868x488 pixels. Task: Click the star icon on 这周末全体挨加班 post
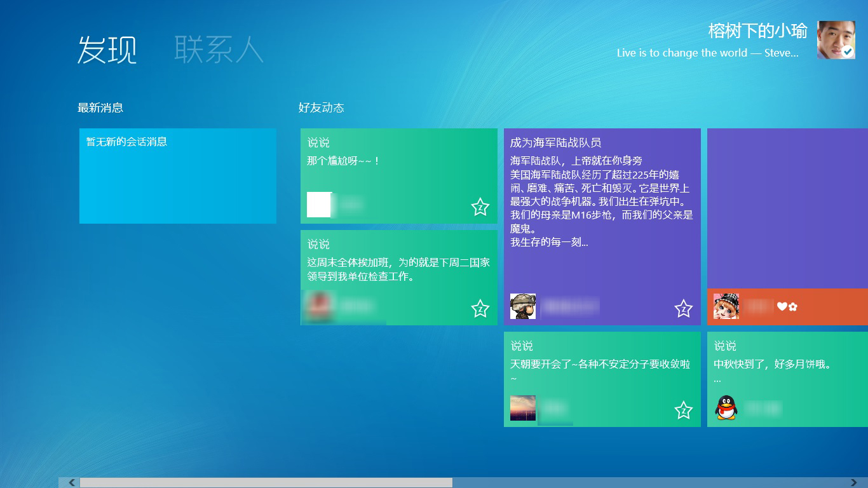(480, 309)
